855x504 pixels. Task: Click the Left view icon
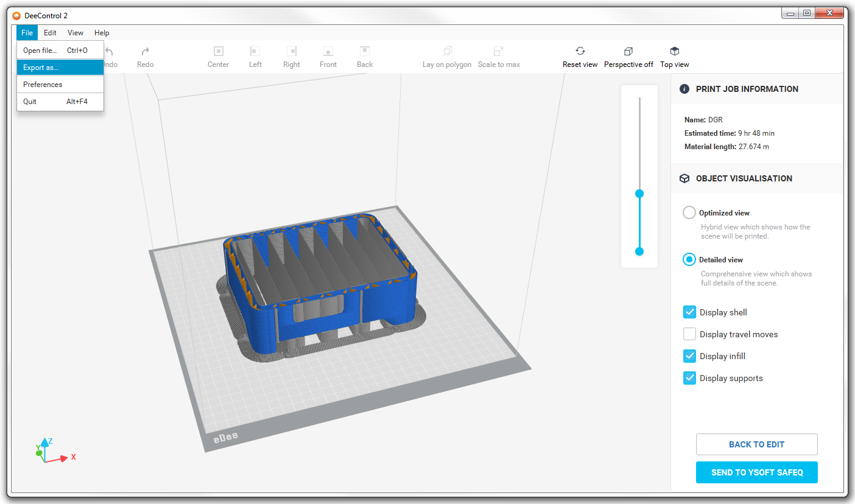pyautogui.click(x=255, y=52)
